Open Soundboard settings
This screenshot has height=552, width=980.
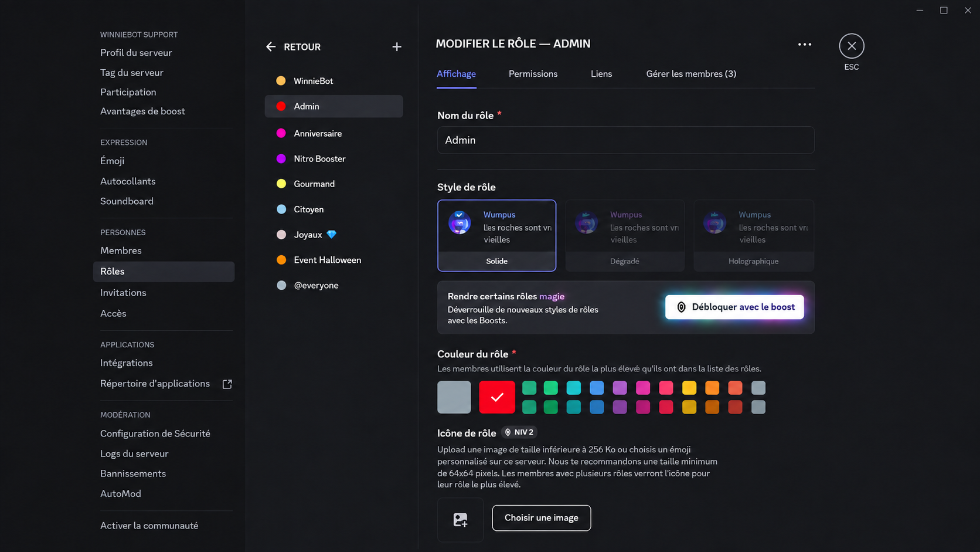(x=127, y=201)
